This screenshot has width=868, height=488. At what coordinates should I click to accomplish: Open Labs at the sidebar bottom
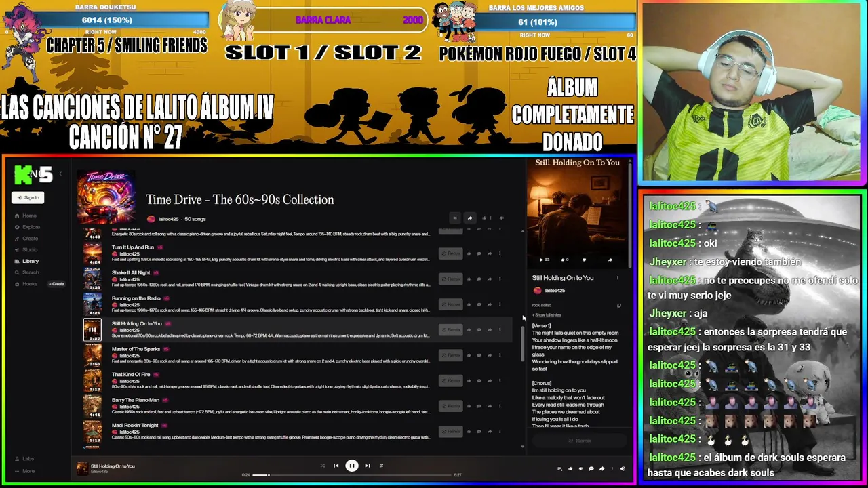pyautogui.click(x=24, y=459)
